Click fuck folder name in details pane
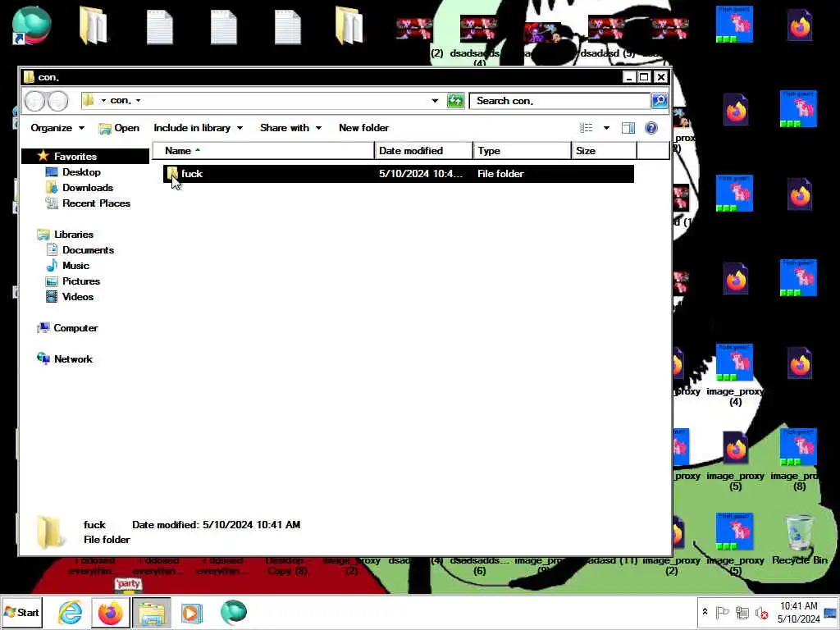Viewport: 840px width, 630px height. [x=94, y=525]
